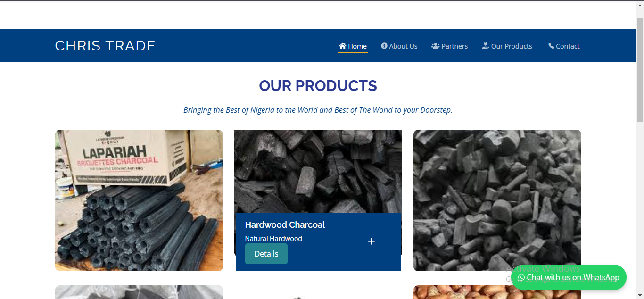
Task: Open Chat with us on WhatsApp
Action: (x=569, y=277)
